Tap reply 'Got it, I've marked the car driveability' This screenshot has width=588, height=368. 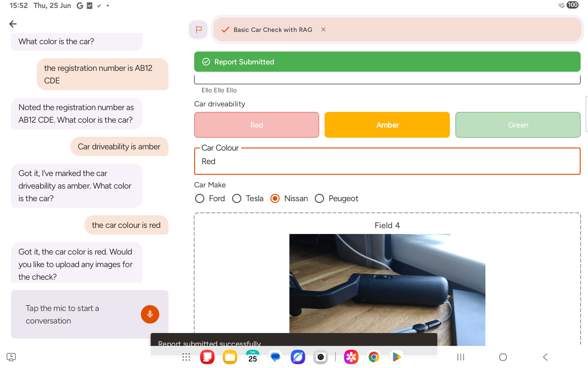tap(77, 186)
